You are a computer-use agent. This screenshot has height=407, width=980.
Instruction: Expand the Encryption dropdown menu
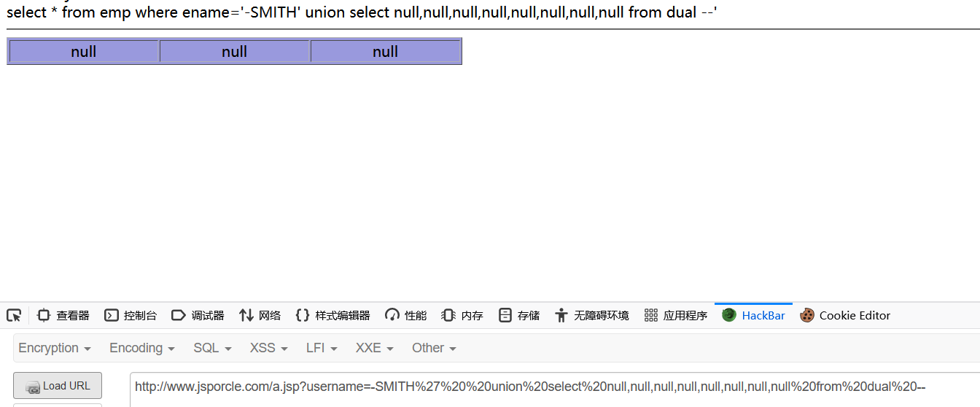[x=55, y=348]
